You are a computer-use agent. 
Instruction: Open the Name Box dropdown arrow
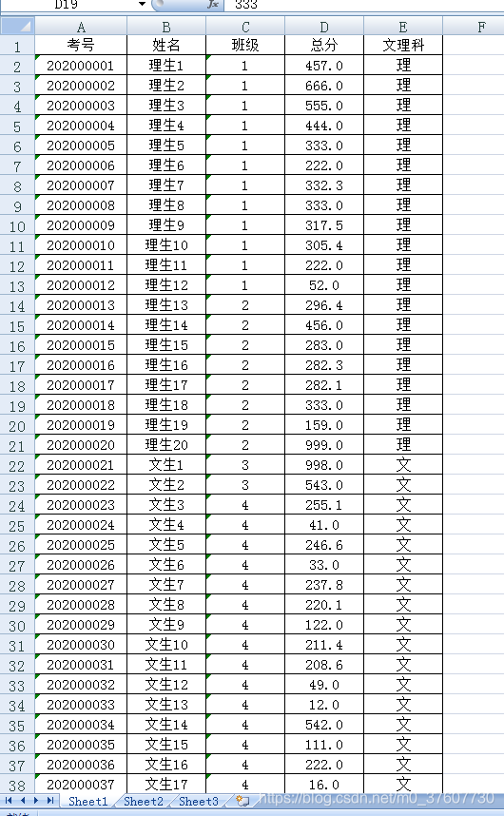click(142, 4)
